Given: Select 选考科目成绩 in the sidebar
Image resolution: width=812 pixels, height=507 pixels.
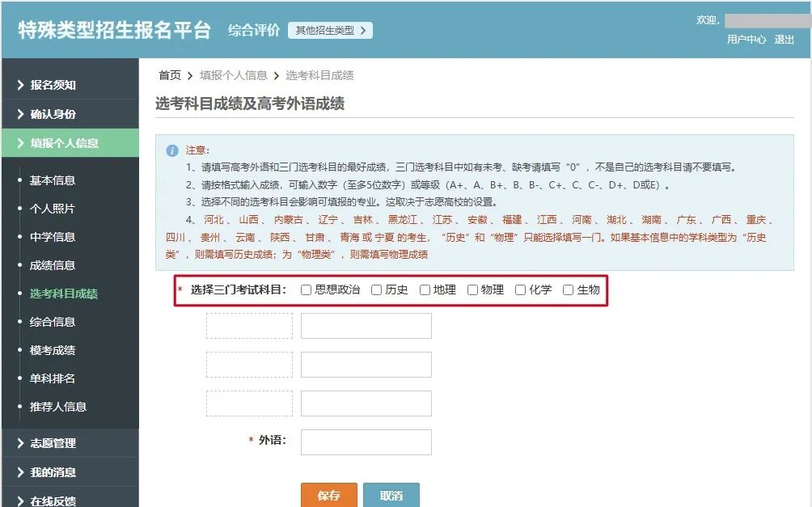Looking at the screenshot, I should (x=64, y=294).
